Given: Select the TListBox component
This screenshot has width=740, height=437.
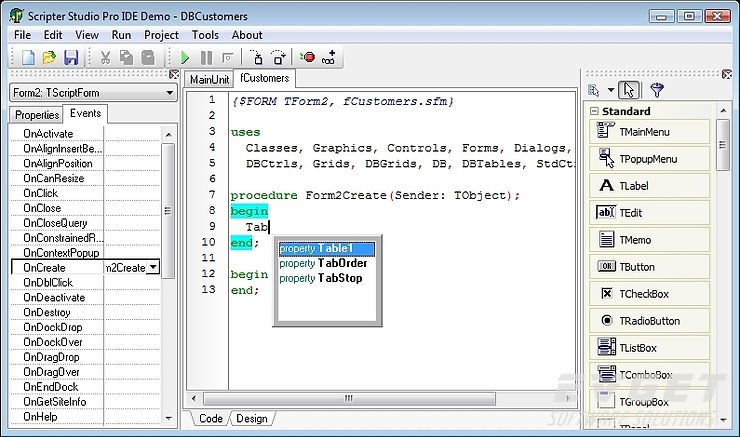Looking at the screenshot, I should pyautogui.click(x=649, y=348).
